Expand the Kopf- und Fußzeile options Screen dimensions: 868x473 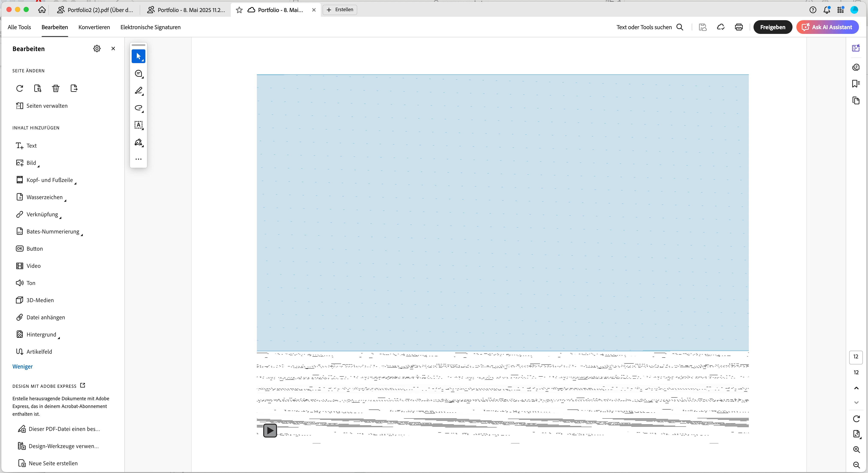[x=50, y=180]
